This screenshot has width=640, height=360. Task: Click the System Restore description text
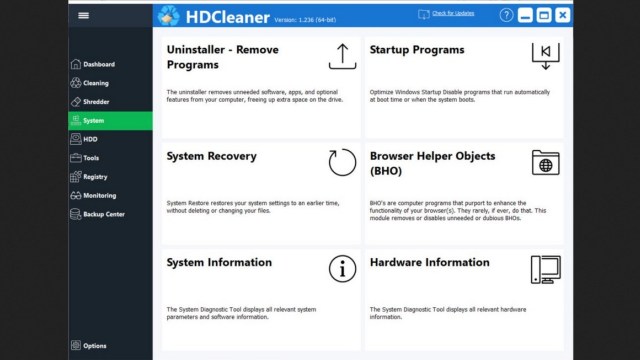point(253,207)
